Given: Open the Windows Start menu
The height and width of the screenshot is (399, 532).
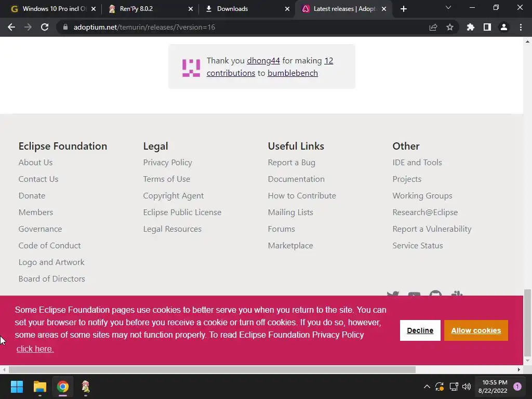Looking at the screenshot, I should (17, 387).
